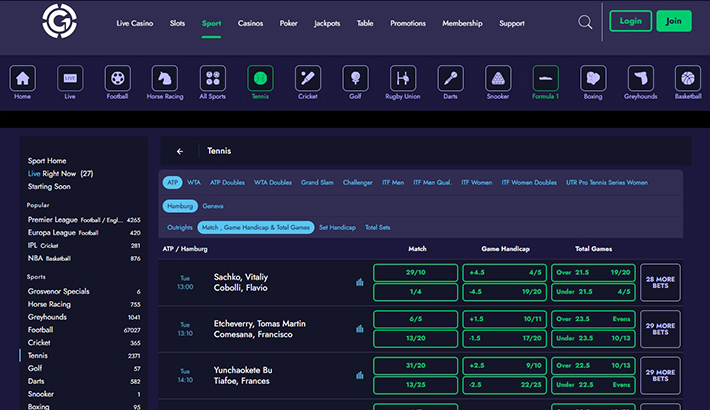Select the Formula 1 icon
710x410 pixels.
click(x=545, y=78)
